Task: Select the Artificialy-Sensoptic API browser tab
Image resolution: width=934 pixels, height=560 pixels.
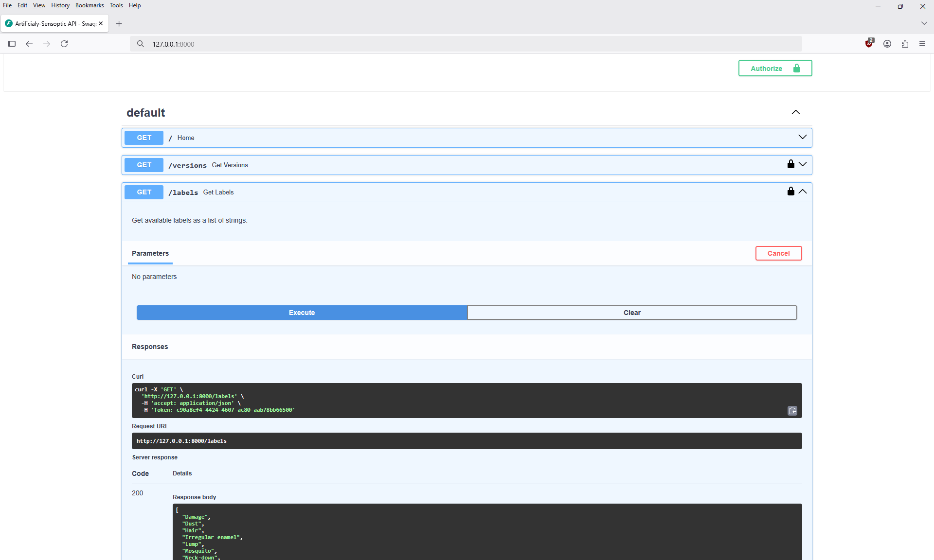Action: [55, 23]
